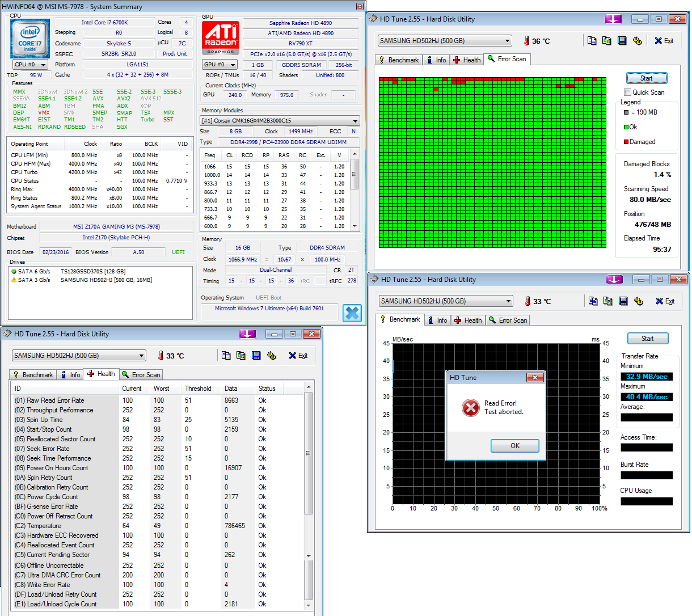Select Raw Read Error Rate row

pyautogui.click(x=158, y=400)
